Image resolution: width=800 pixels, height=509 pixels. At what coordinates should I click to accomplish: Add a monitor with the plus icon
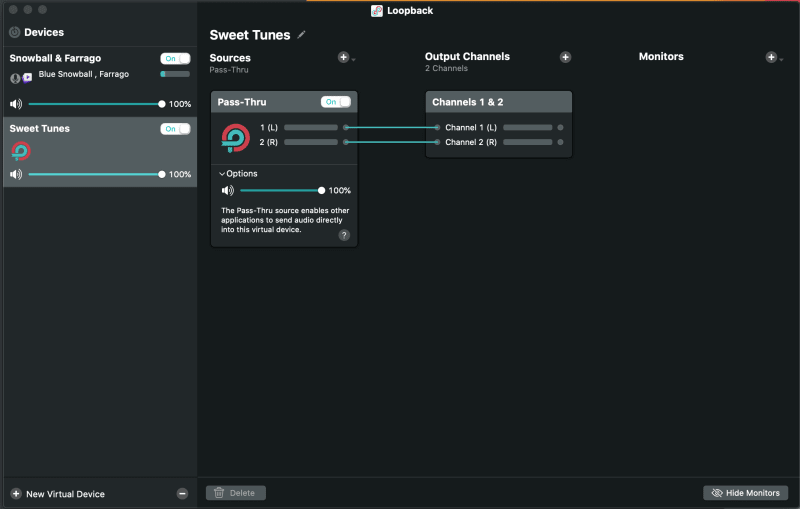click(771, 57)
